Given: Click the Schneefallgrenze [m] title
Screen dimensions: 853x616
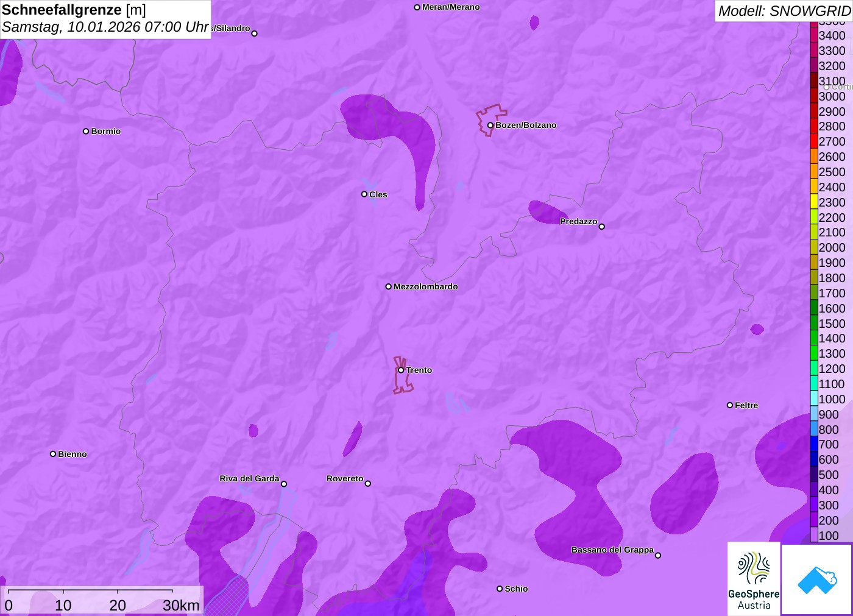Looking at the screenshot, I should coord(74,10).
